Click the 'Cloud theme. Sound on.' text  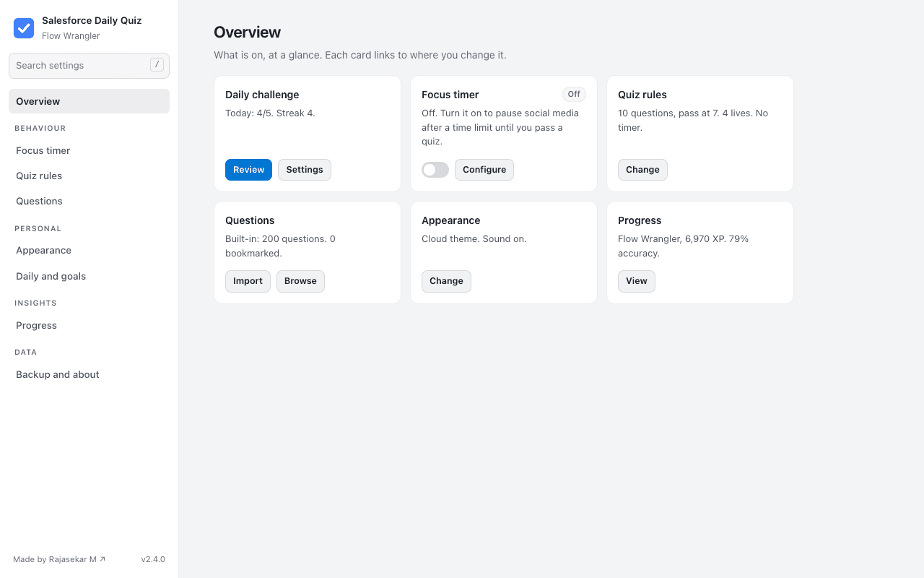coord(474,239)
